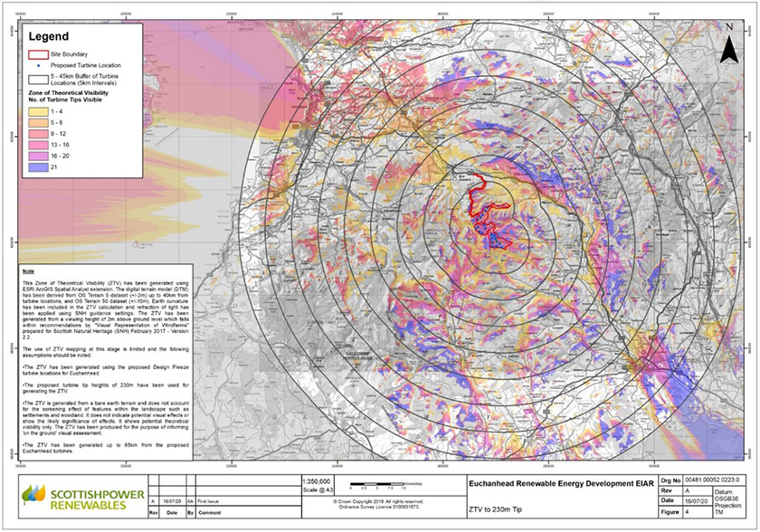Click the 'Comment' column header in revision table

pos(210,512)
